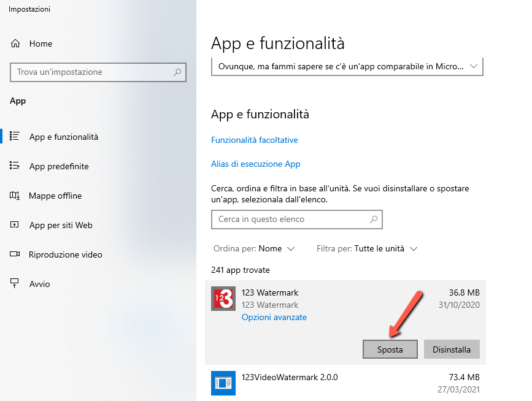Image resolution: width=532 pixels, height=401 pixels.
Task: Click the Mappe offline map icon
Action: pos(15,195)
